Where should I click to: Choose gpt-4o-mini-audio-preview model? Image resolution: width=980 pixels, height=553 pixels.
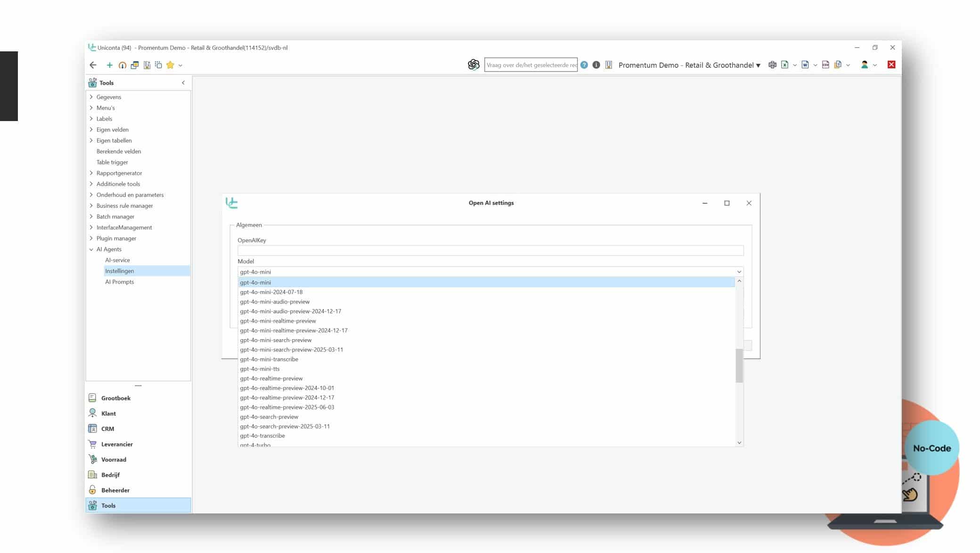coord(486,301)
